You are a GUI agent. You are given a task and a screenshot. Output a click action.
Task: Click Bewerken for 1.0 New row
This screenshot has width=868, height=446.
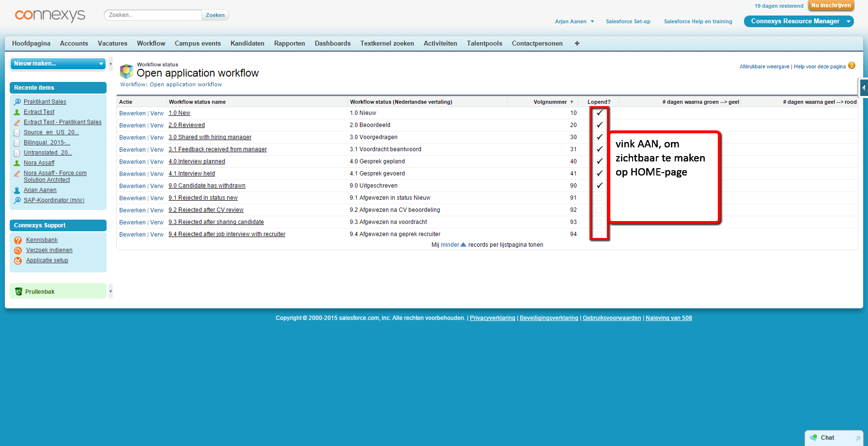[x=132, y=113]
